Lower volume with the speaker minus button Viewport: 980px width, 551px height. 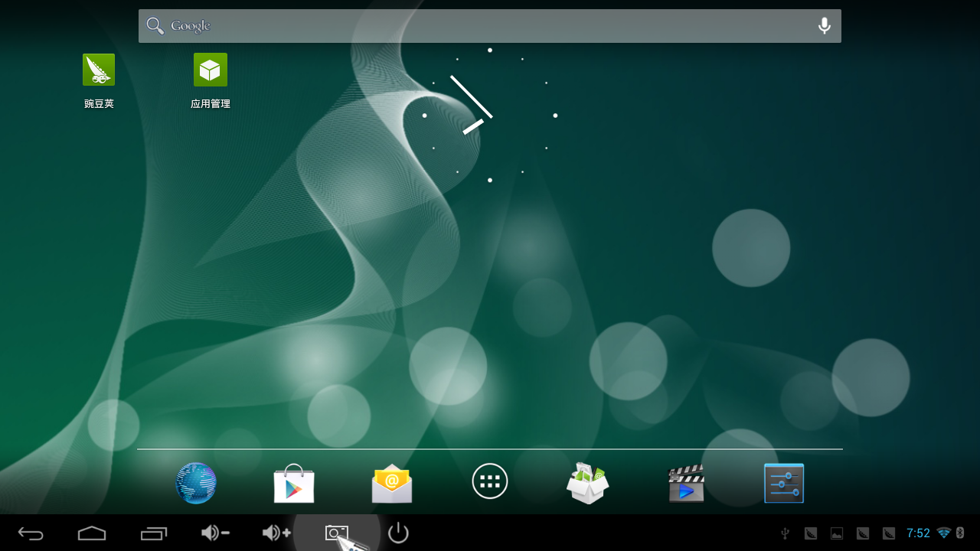(x=215, y=533)
